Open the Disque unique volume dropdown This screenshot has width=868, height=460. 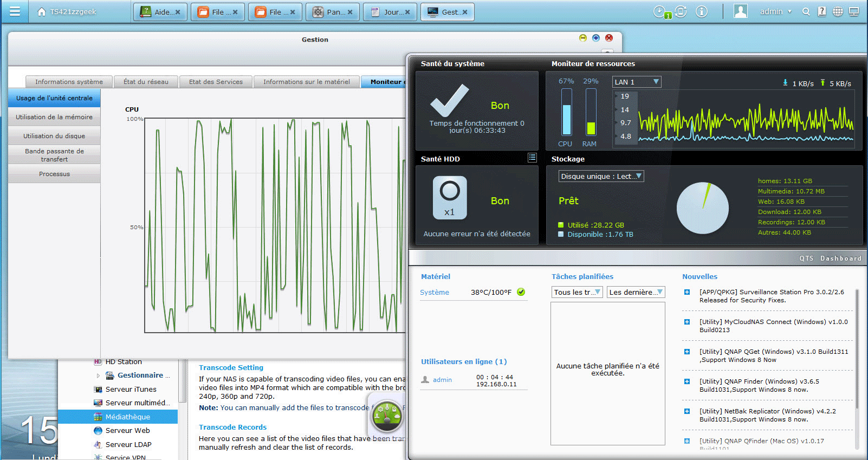(x=601, y=176)
